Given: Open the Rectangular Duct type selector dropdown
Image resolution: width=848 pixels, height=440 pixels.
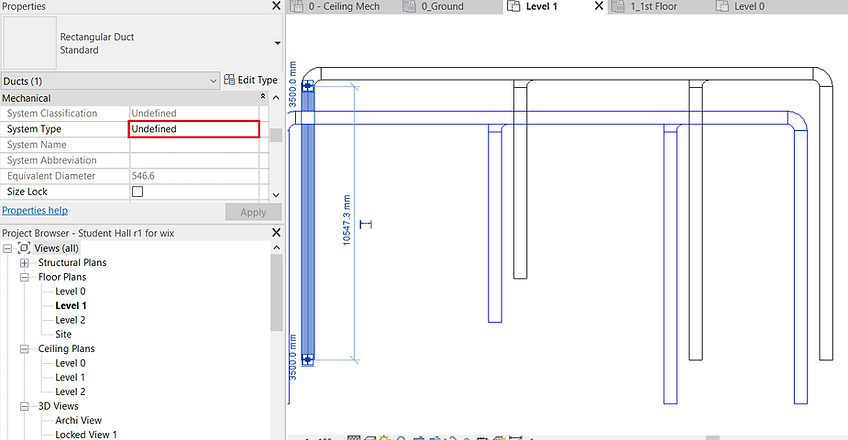Looking at the screenshot, I should [277, 43].
